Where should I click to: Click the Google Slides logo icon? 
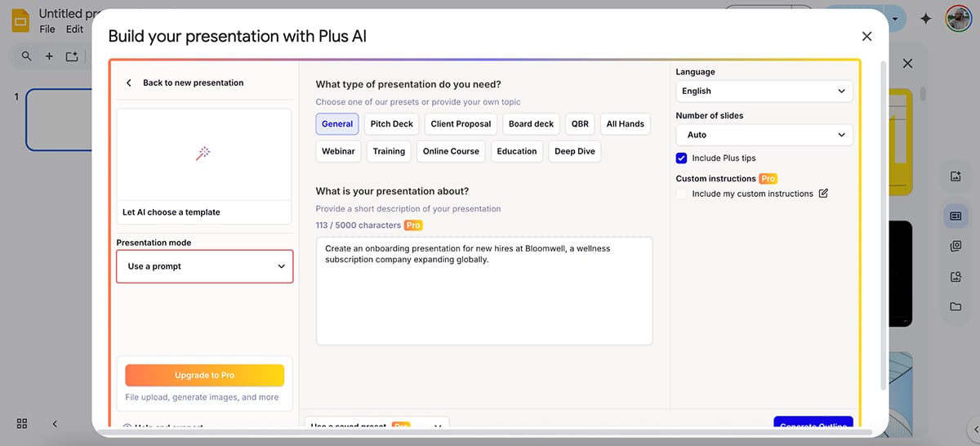click(20, 20)
